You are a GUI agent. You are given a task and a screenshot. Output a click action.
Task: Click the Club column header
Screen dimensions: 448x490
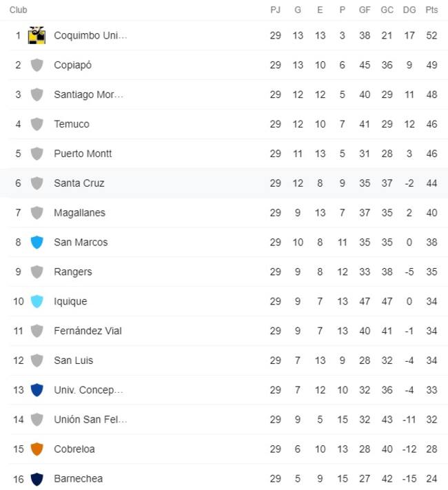coord(19,10)
